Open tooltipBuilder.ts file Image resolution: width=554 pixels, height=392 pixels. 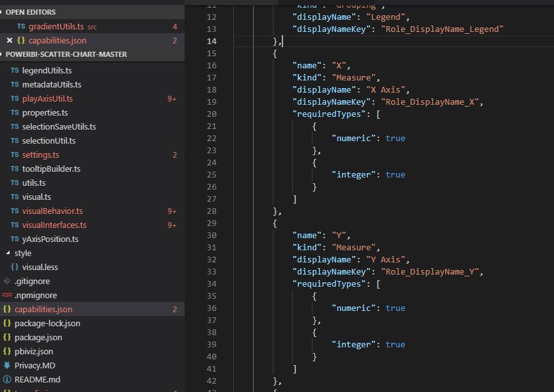pyautogui.click(x=92, y=169)
